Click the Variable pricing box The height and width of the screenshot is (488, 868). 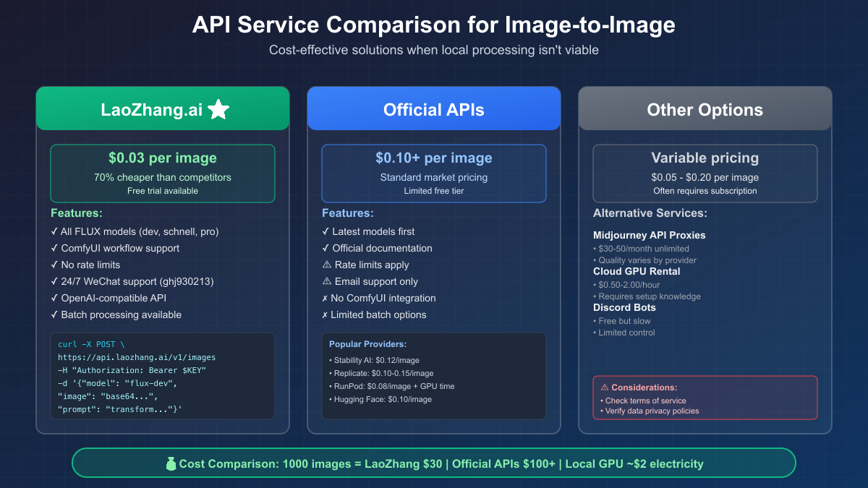click(x=705, y=174)
